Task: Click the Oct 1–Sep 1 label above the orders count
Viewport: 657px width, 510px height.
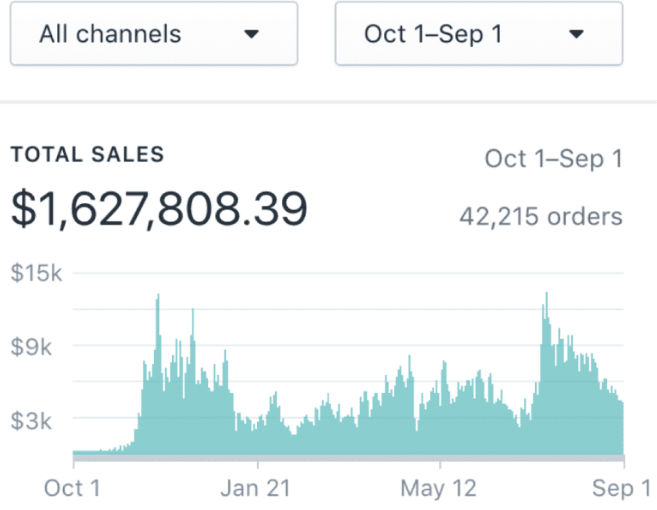Action: (554, 159)
